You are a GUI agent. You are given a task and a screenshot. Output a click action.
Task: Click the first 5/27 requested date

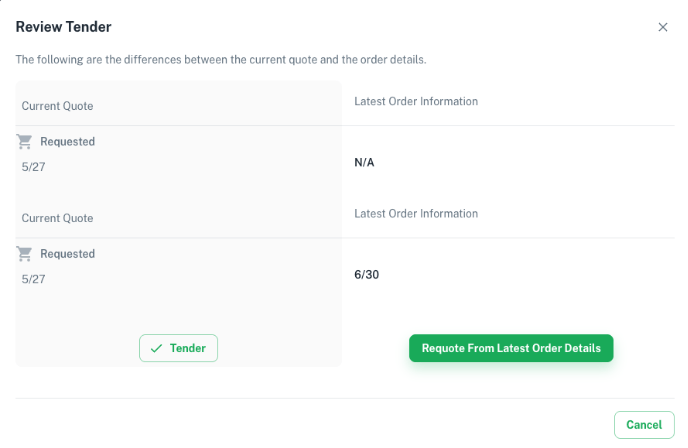point(33,167)
